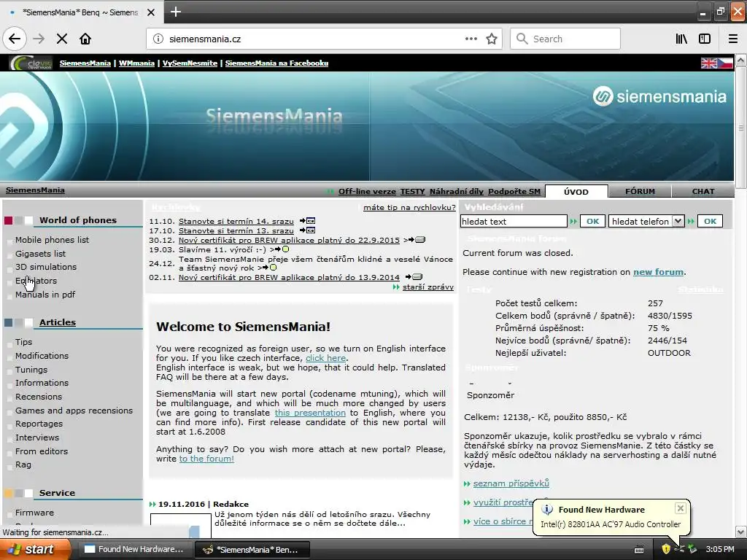Click the safely remove hardware tray icon
This screenshot has width=747, height=560.
click(x=692, y=549)
